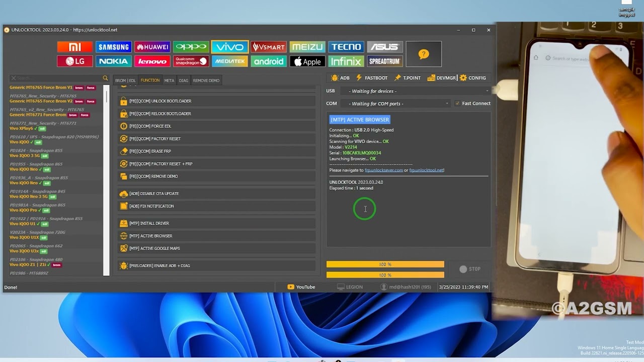
Task: Run [FB][QCOM] REMOVE DEMO
Action: [217, 176]
